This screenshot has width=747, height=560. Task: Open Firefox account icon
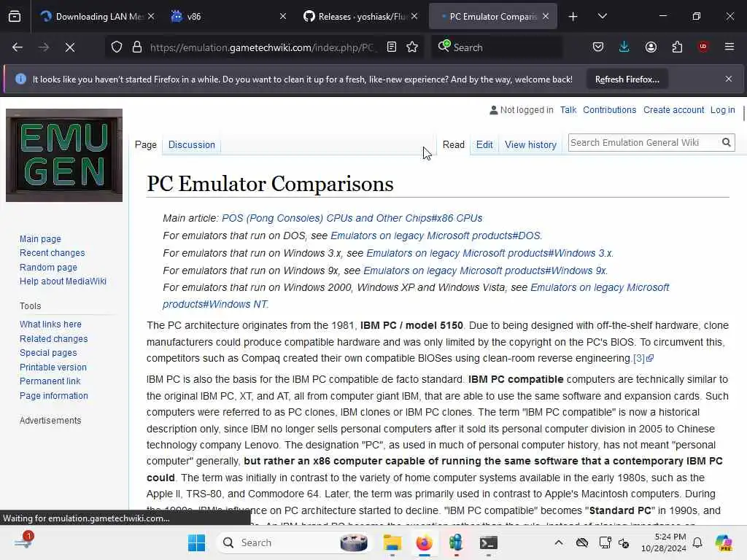651,47
